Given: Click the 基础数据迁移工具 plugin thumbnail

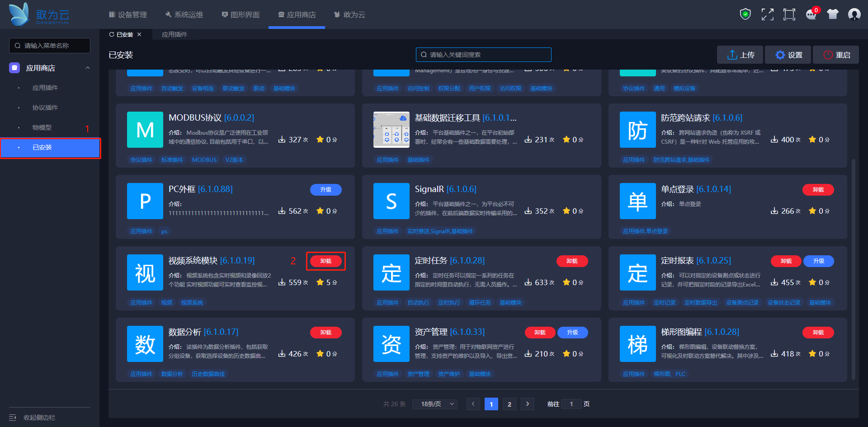Looking at the screenshot, I should click(x=392, y=130).
